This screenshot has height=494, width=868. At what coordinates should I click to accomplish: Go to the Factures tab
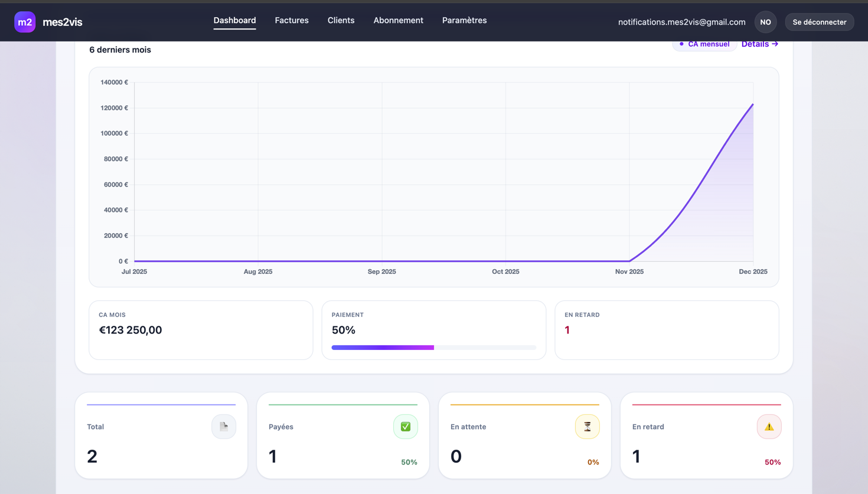point(292,21)
